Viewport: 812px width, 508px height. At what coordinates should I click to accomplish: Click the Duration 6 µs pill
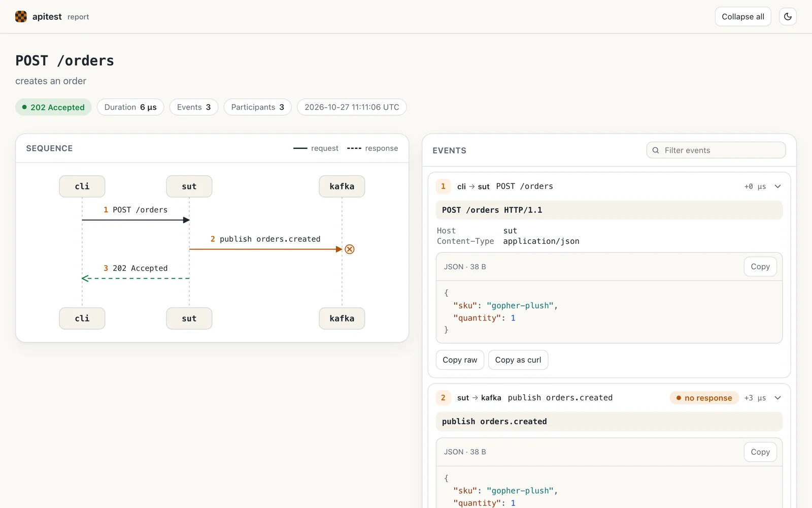(x=130, y=107)
